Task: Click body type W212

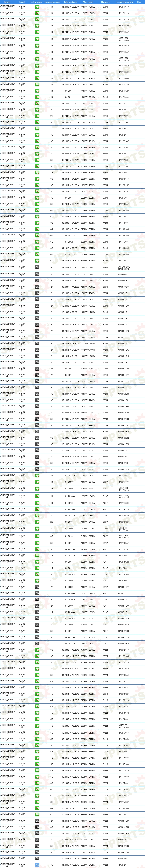Action: click(x=106, y=476)
